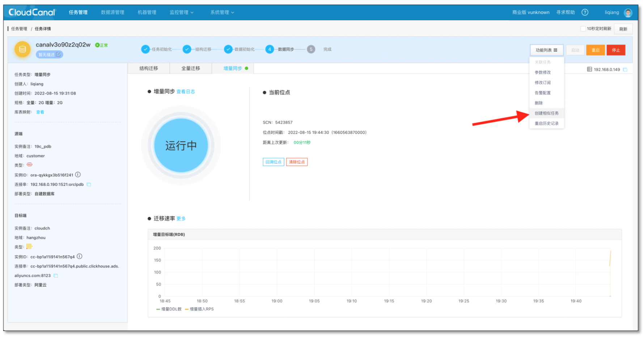Open the incremental sync logs via 查看日志

coord(186,91)
